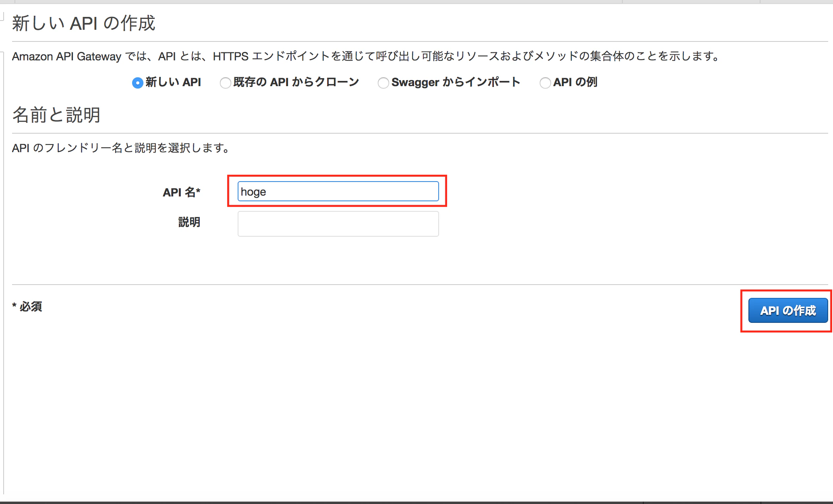833x504 pixels.
Task: Pick the API の例 radio option
Action: tap(545, 83)
